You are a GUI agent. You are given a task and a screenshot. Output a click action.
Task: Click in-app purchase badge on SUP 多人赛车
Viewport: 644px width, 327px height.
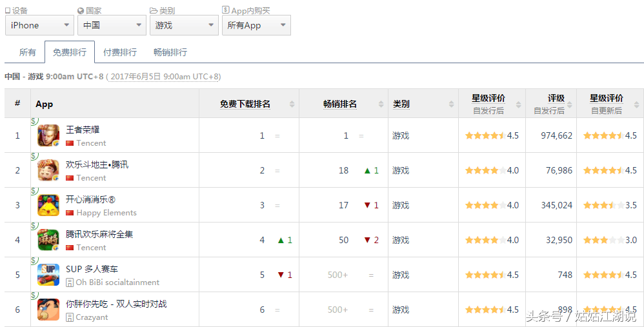[x=34, y=261]
